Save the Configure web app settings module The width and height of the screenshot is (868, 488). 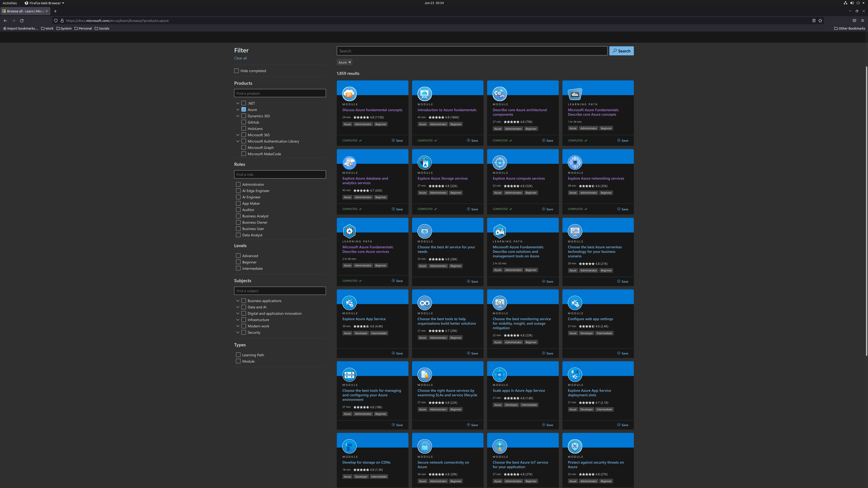(x=623, y=353)
